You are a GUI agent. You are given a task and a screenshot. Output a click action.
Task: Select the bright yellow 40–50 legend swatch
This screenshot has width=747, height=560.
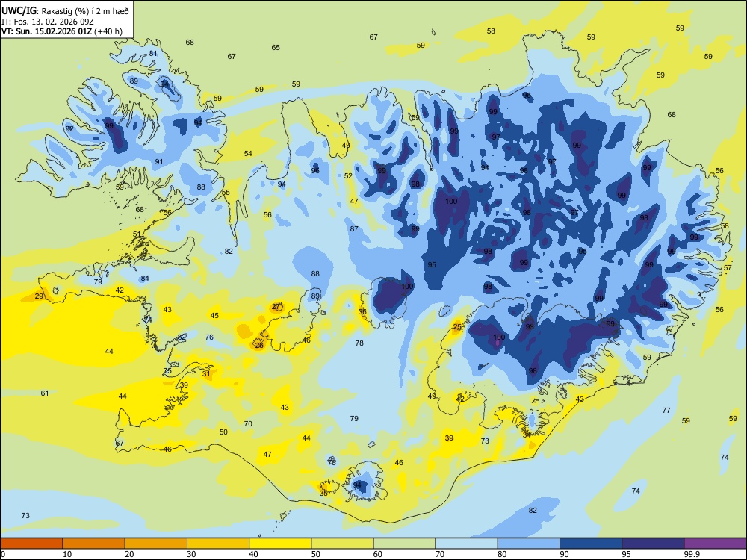coord(280,544)
